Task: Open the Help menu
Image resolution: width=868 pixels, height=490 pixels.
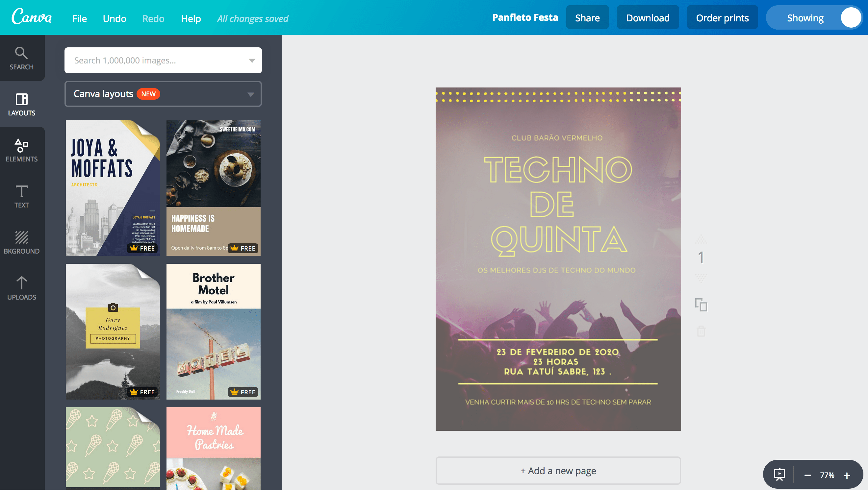Action: pos(191,18)
